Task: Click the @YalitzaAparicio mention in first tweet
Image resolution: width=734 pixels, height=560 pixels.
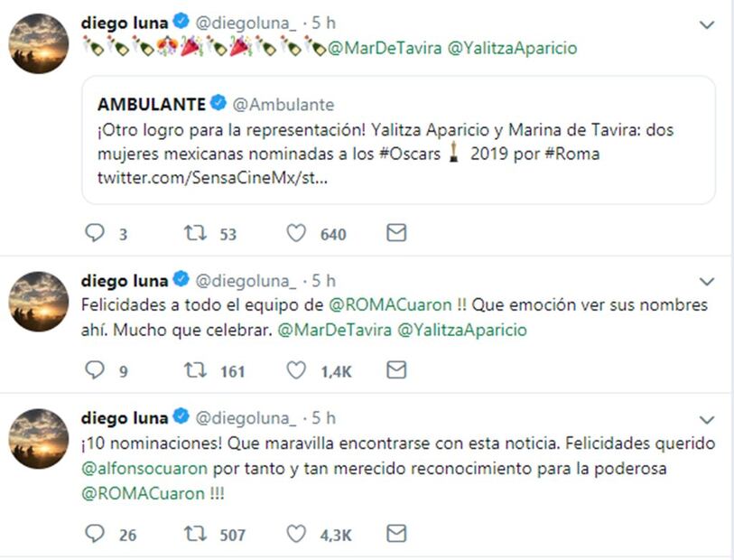Action: 512,48
